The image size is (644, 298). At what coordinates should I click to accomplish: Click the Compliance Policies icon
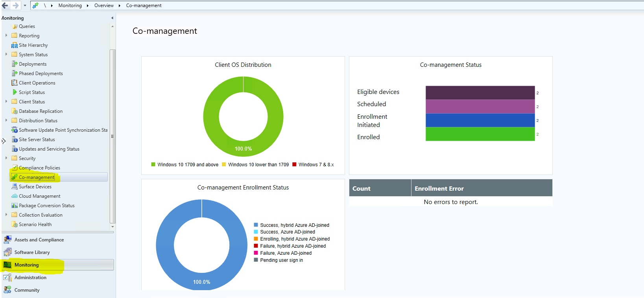(15, 168)
